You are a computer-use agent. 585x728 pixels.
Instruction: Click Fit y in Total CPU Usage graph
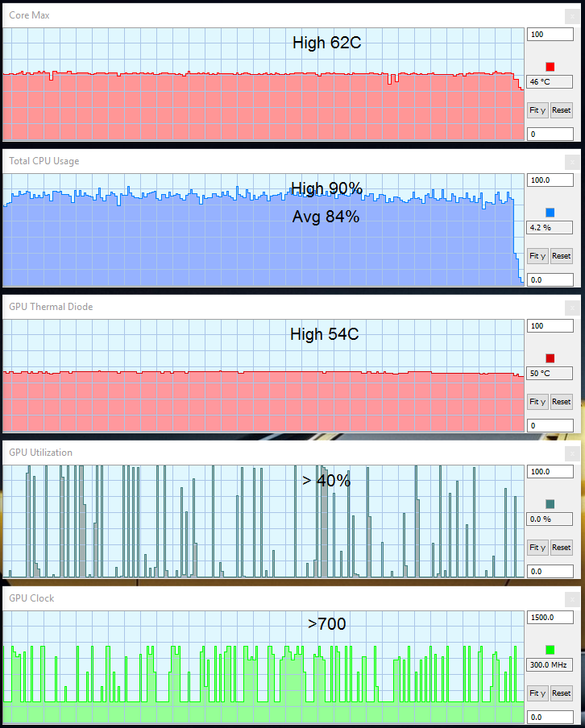[x=537, y=256]
